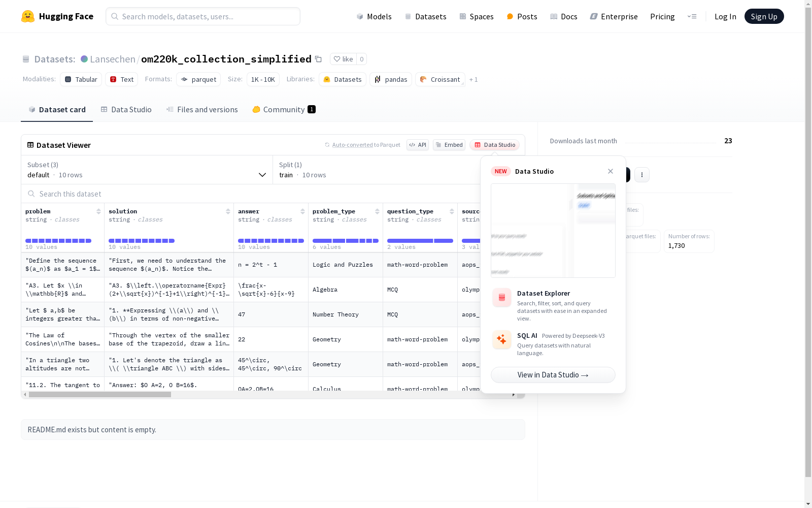Click the SQL AI sparkle icon

tap(502, 340)
